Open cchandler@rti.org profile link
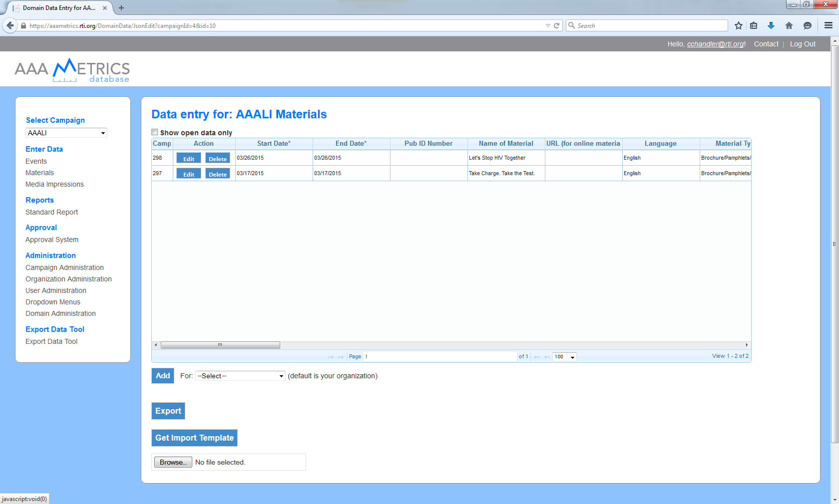Screen dimensions: 839x504 coord(715,44)
